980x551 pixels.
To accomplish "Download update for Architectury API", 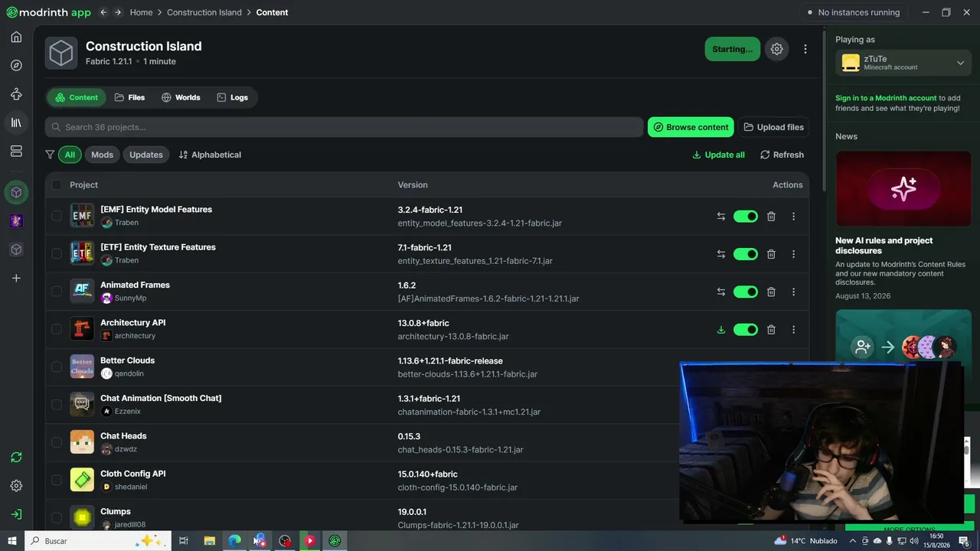I will coord(720,330).
